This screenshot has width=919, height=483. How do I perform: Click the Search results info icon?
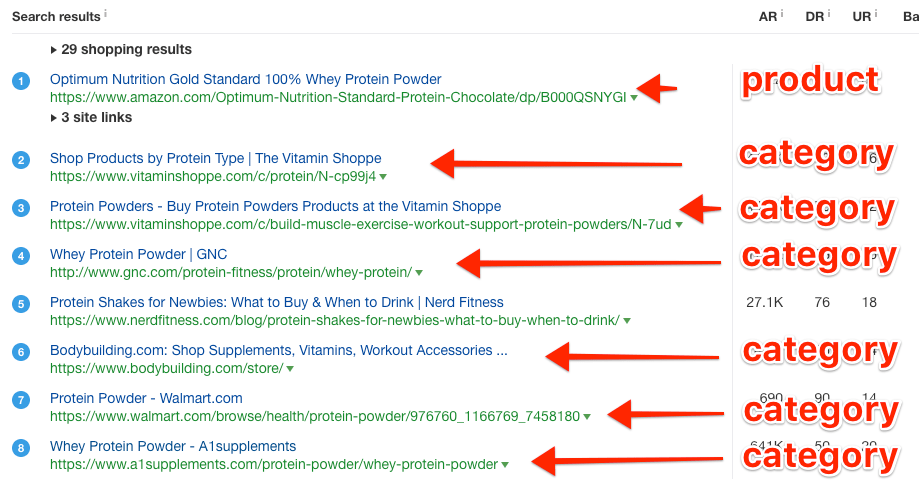click(x=105, y=13)
